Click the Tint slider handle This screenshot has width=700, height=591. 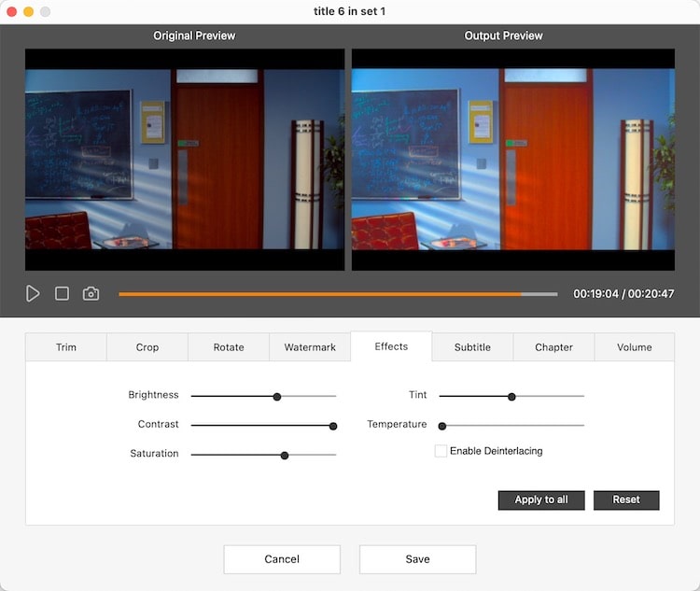click(x=511, y=396)
